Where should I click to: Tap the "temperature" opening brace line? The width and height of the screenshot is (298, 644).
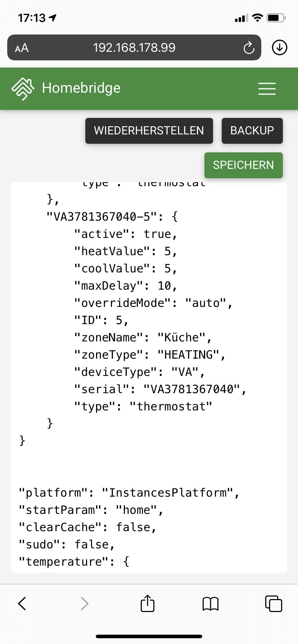coord(74,562)
